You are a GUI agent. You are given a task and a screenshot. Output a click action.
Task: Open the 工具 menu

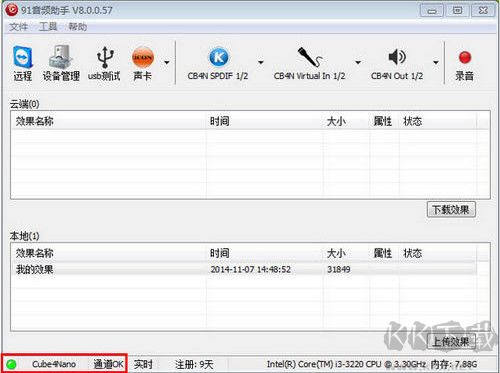coord(48,27)
